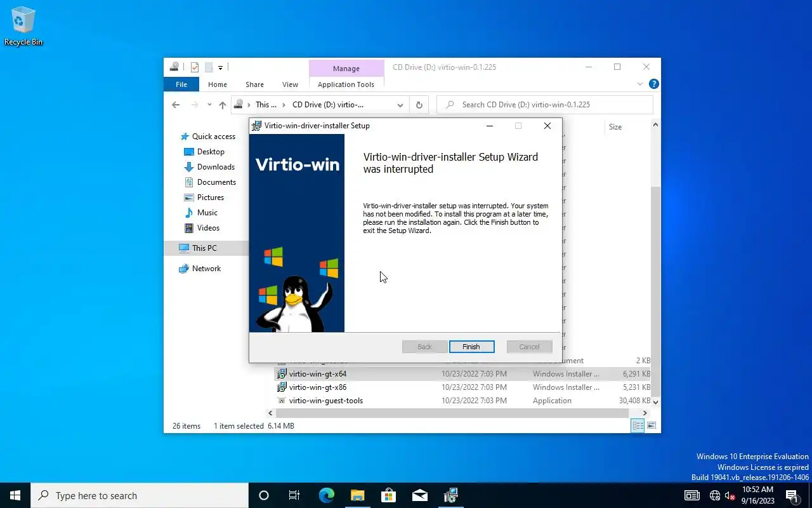This screenshot has width=812, height=508.
Task: Open File Explorer help
Action: pos(654,84)
